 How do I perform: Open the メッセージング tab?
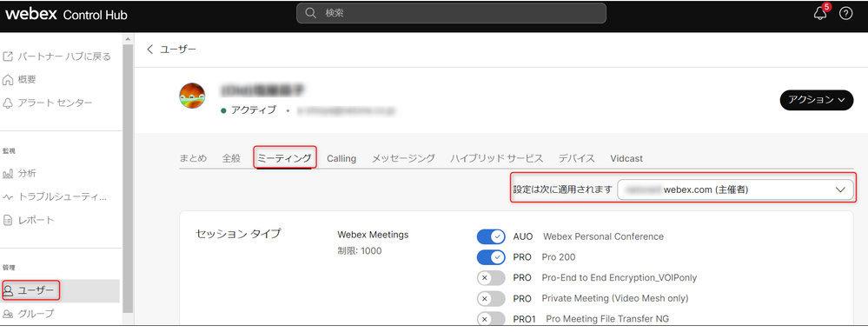(x=403, y=158)
